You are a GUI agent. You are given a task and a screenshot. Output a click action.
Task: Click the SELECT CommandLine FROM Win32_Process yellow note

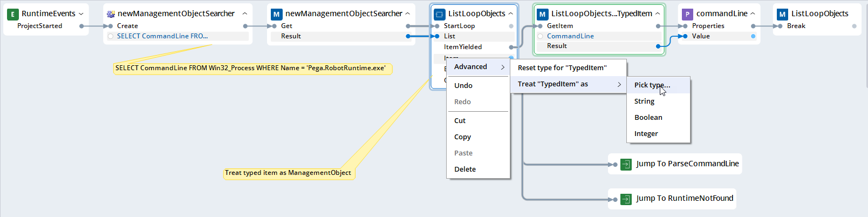pos(252,69)
